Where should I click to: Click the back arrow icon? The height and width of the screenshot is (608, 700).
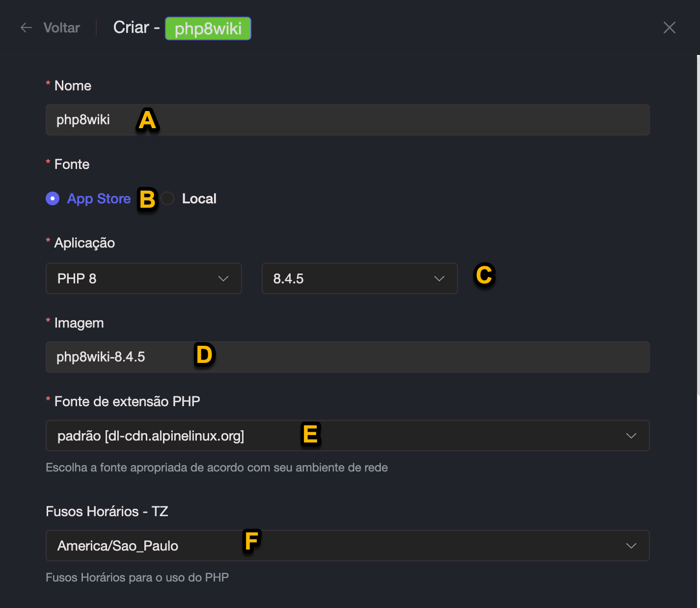click(26, 28)
